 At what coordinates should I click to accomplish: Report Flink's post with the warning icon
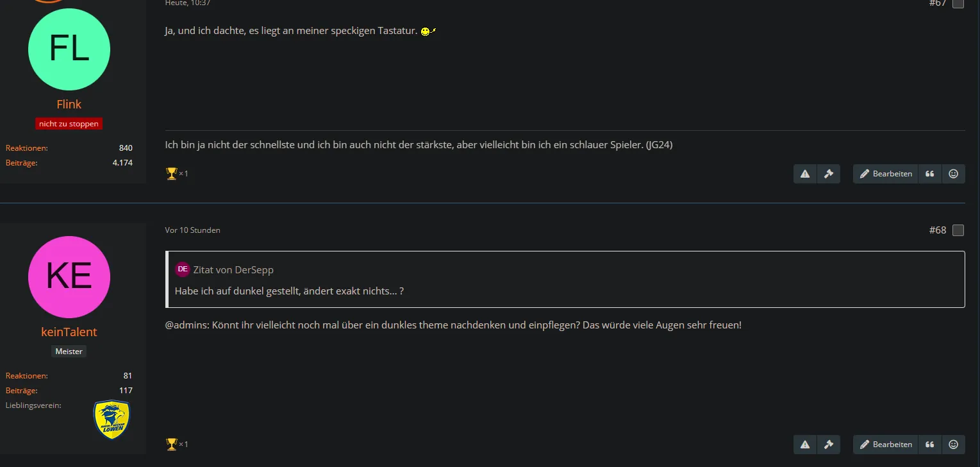tap(805, 174)
